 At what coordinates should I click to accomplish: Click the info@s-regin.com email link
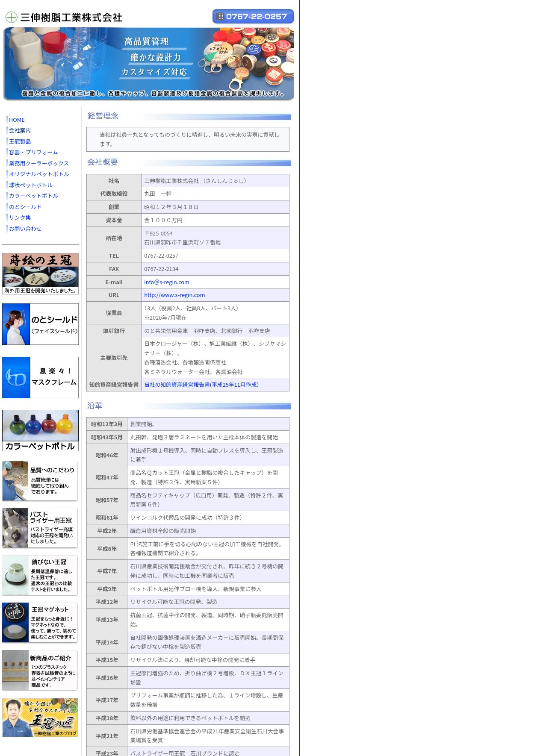coord(166,282)
